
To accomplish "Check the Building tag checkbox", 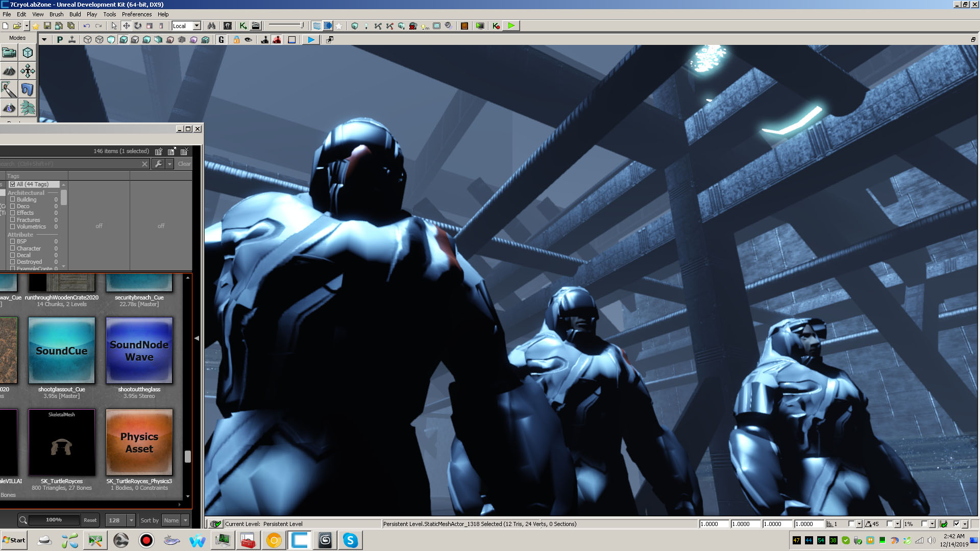I will click(x=13, y=199).
